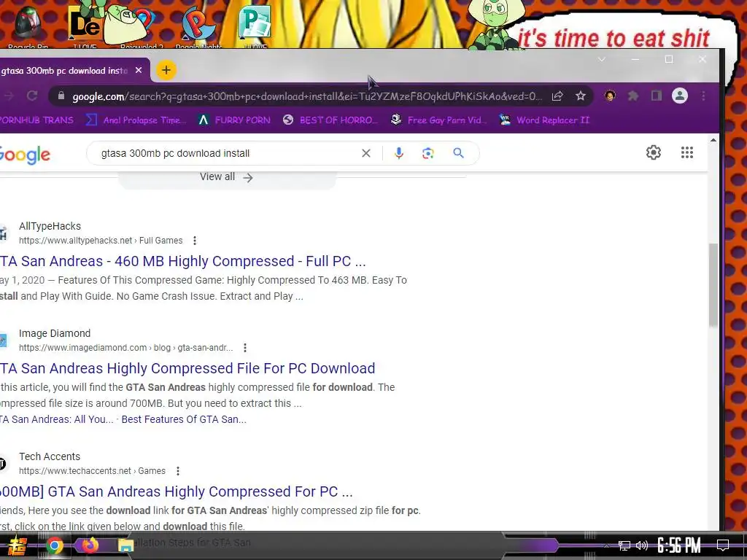Open a new tab with plus button

pos(166,70)
